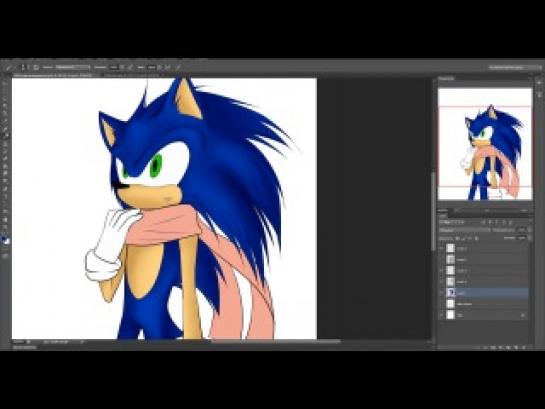Select the Clone Stamp tool

coord(6,143)
